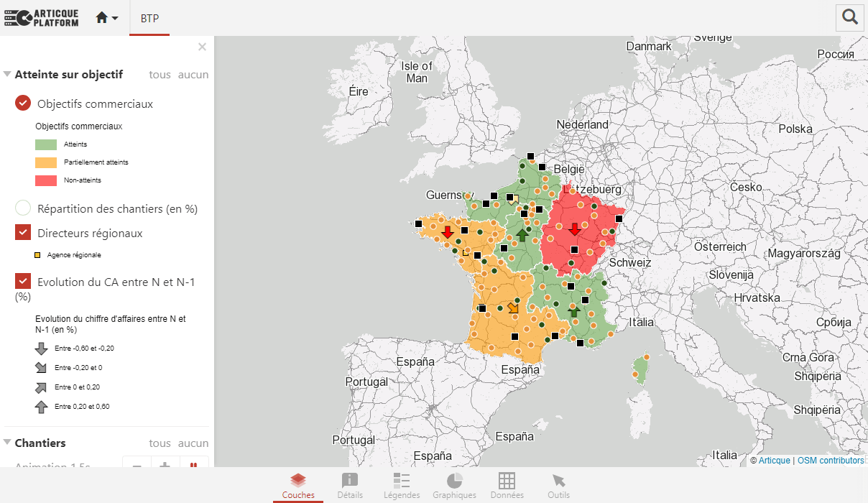This screenshot has width=868, height=503.
Task: Uncheck Evolution du CA layer checkbox
Action: click(23, 282)
